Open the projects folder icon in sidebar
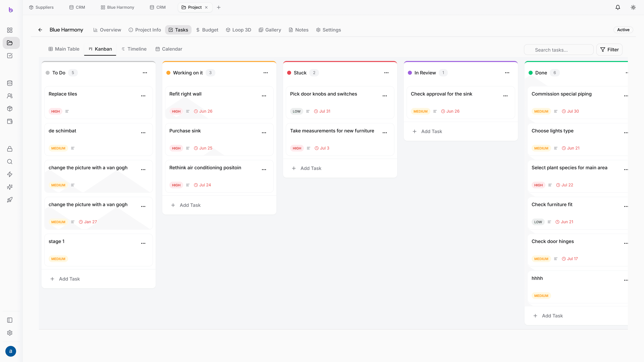Viewport: 644px width, 362px height. [x=10, y=43]
